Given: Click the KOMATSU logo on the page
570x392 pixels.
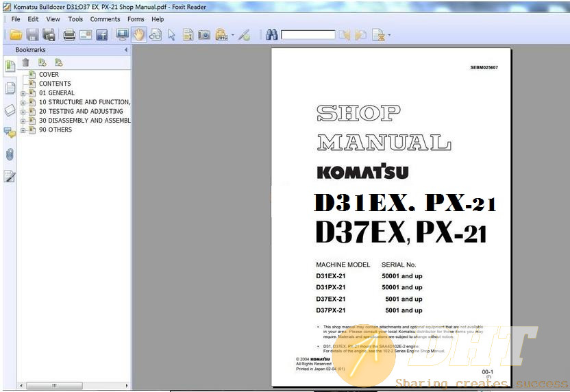Looking at the screenshot, I should click(362, 171).
